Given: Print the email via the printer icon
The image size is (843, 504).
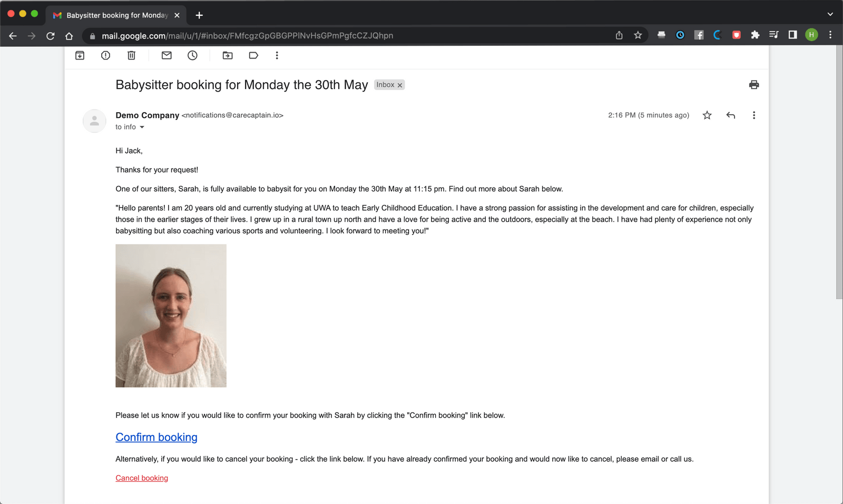Looking at the screenshot, I should tap(753, 84).
